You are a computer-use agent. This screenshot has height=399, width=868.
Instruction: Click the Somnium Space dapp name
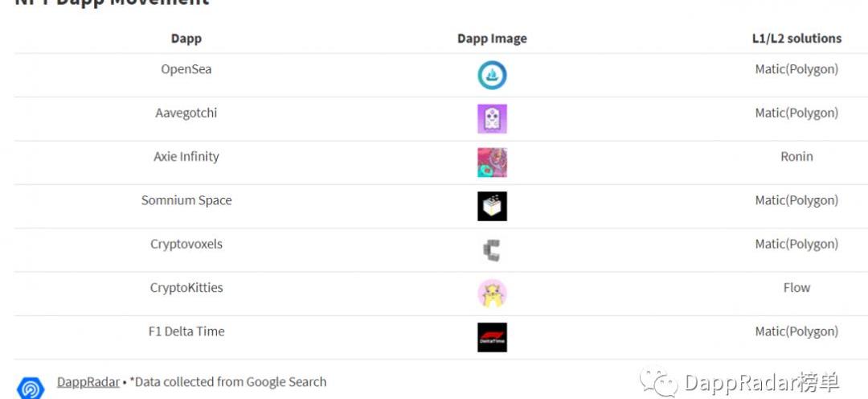pos(186,200)
